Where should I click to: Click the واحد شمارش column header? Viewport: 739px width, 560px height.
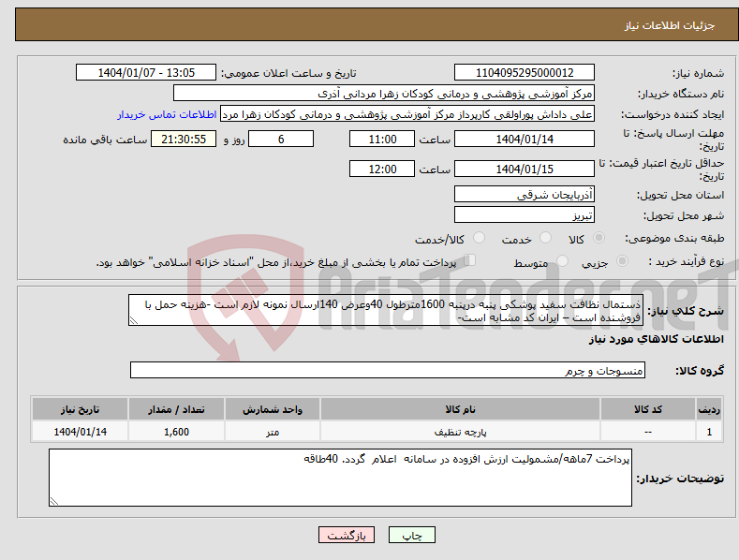coord(273,409)
